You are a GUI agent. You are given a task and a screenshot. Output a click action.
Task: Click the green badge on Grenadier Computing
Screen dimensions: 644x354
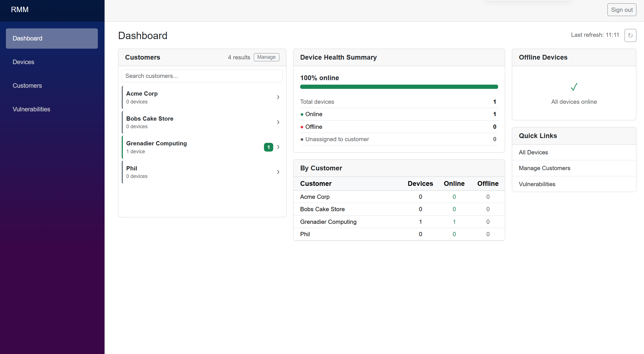point(268,147)
